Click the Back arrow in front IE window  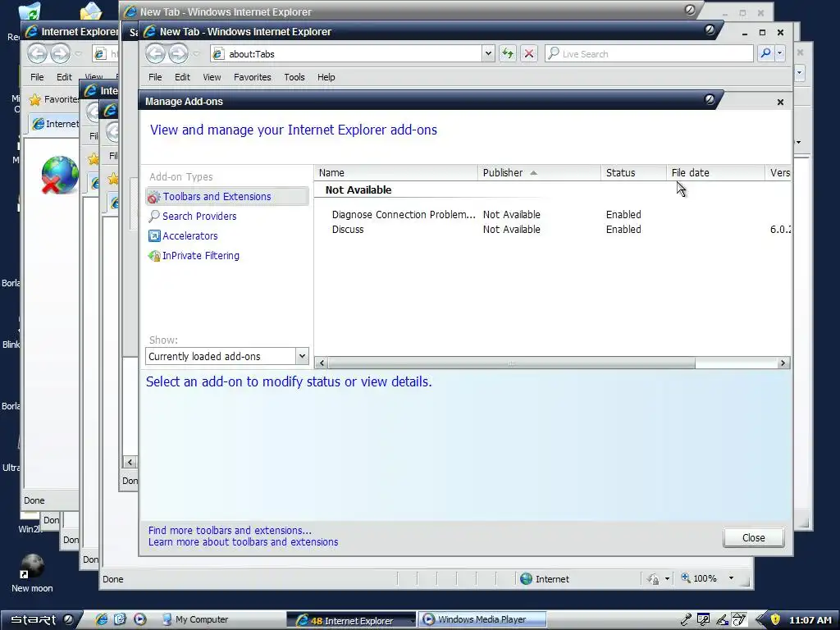(x=156, y=53)
